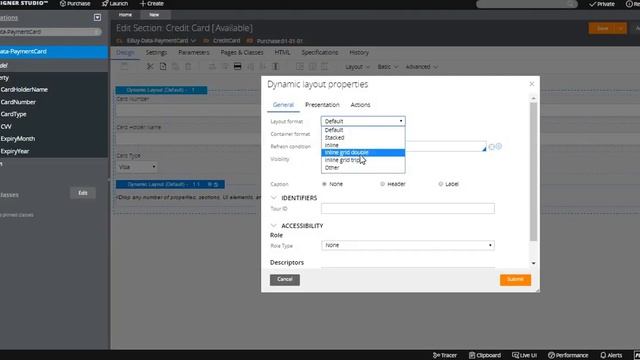
Task: Open the Settings tab of the section
Action: click(x=156, y=52)
